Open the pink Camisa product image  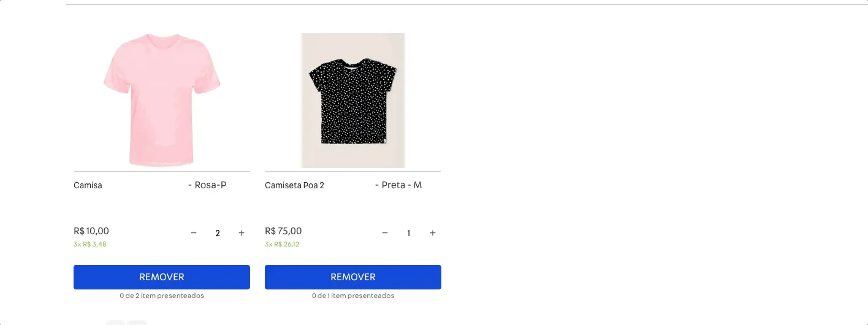coord(162,101)
